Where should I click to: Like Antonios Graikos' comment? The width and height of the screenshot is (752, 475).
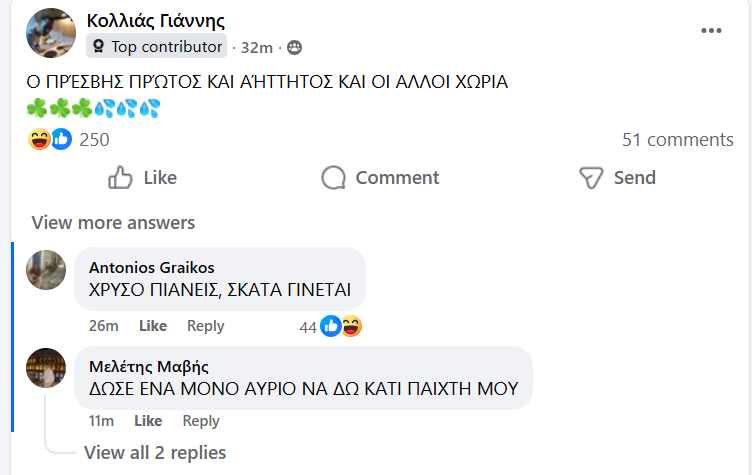click(152, 326)
